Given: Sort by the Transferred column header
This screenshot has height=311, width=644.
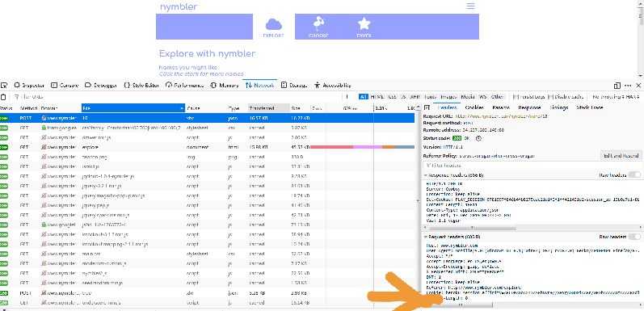Looking at the screenshot, I should click(x=268, y=108).
